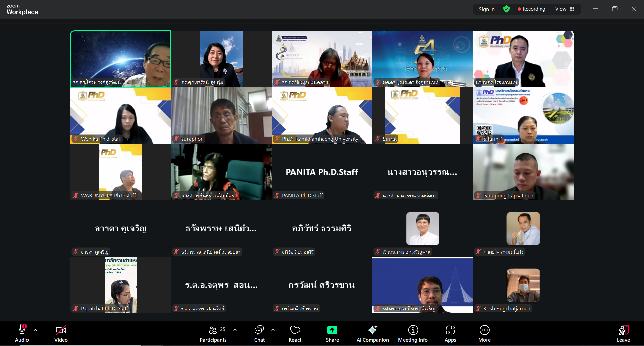This screenshot has width=644, height=346.
Task: Toggle the Audio microphone mute
Action: coord(22,330)
